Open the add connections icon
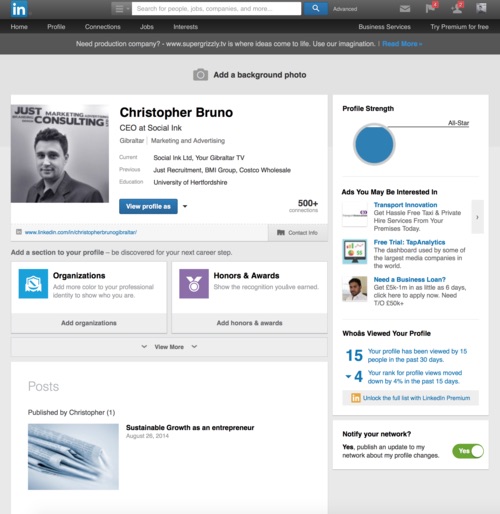Viewport: 500px width, 514px height. (x=457, y=8)
